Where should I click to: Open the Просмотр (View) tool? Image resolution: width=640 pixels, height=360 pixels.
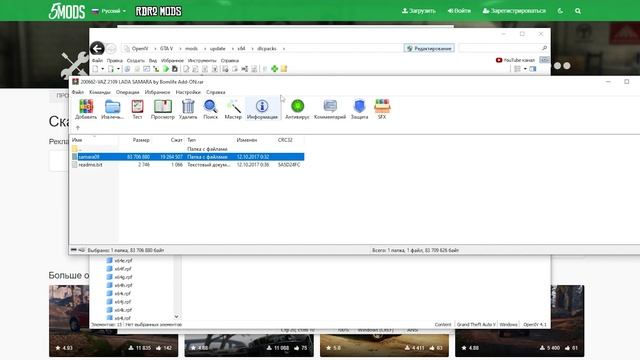[x=162, y=109]
